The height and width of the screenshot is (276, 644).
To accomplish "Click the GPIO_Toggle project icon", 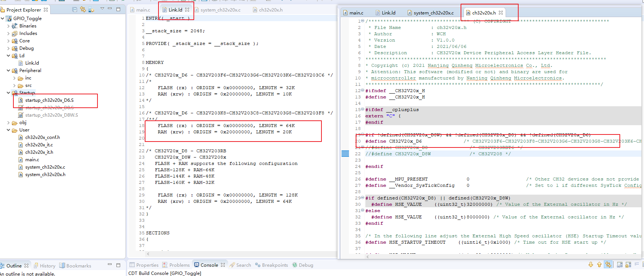I will pos(9,18).
